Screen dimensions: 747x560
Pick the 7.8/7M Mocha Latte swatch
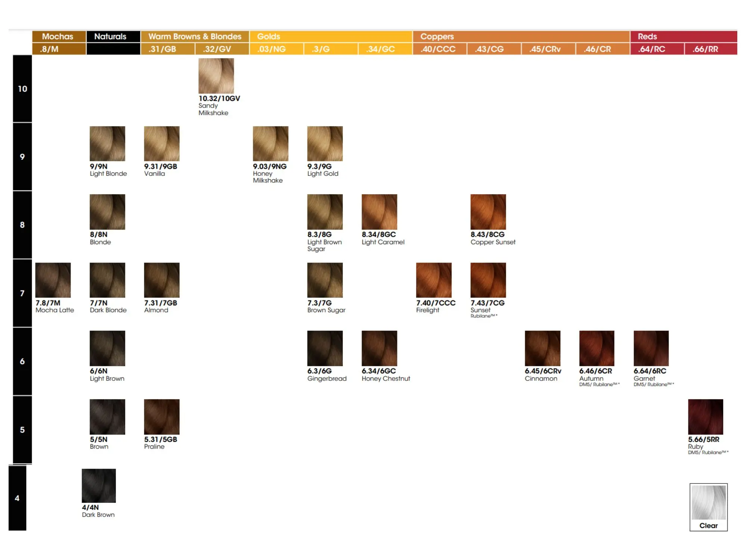53,280
